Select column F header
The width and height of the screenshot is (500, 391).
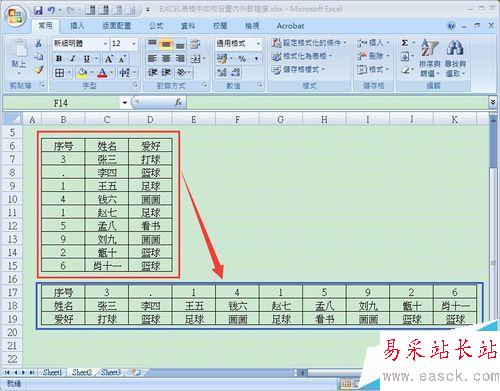point(237,119)
